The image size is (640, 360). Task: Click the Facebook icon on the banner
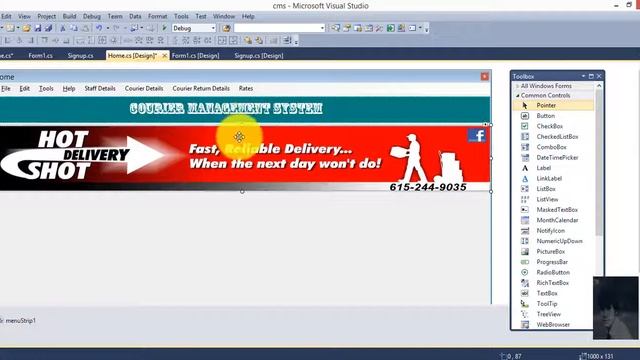point(477,136)
